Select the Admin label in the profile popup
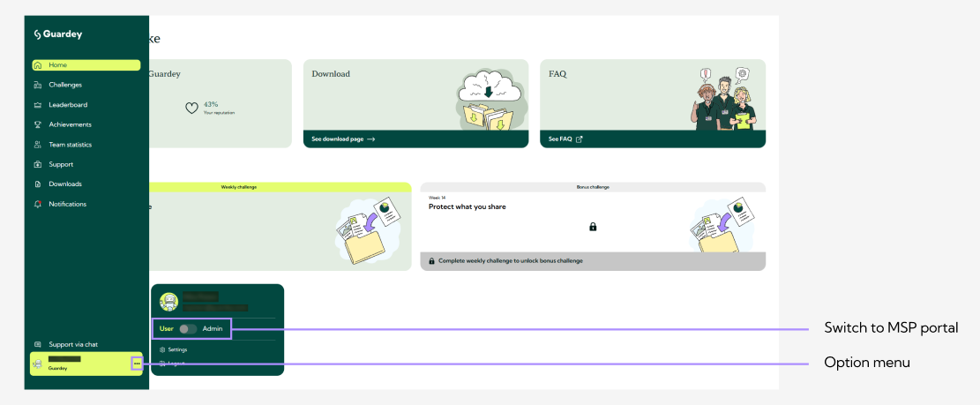Screen dimensions: 980x405 point(213,329)
